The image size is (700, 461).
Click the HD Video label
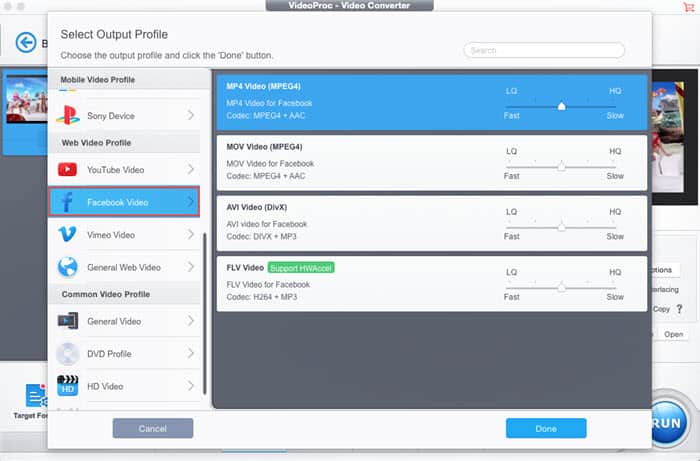(x=105, y=386)
